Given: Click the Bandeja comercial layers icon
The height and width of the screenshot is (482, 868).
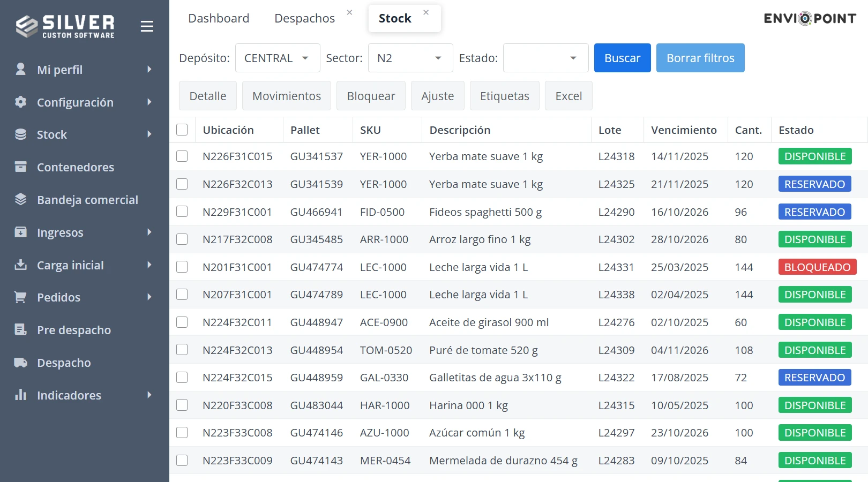Looking at the screenshot, I should click(x=20, y=199).
